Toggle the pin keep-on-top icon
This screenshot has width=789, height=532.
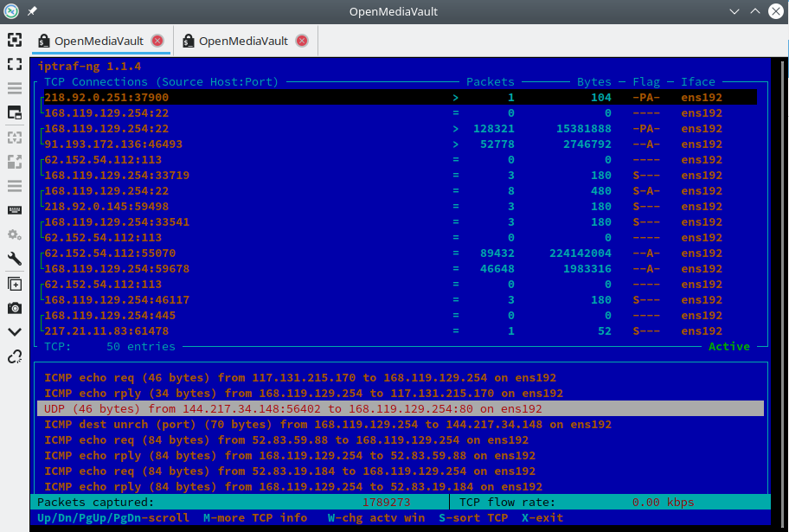[x=32, y=11]
